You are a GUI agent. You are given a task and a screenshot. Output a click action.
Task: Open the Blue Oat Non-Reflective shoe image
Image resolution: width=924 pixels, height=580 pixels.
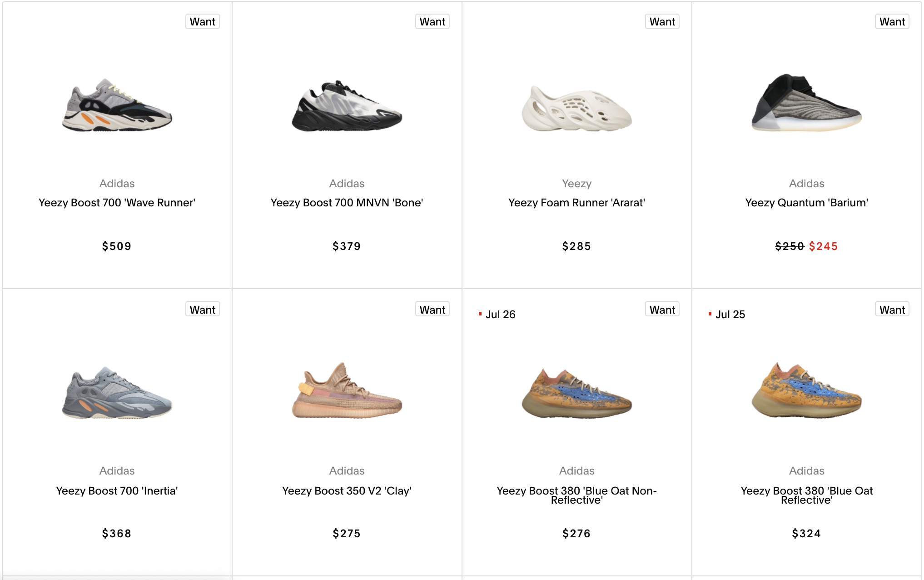[576, 393]
